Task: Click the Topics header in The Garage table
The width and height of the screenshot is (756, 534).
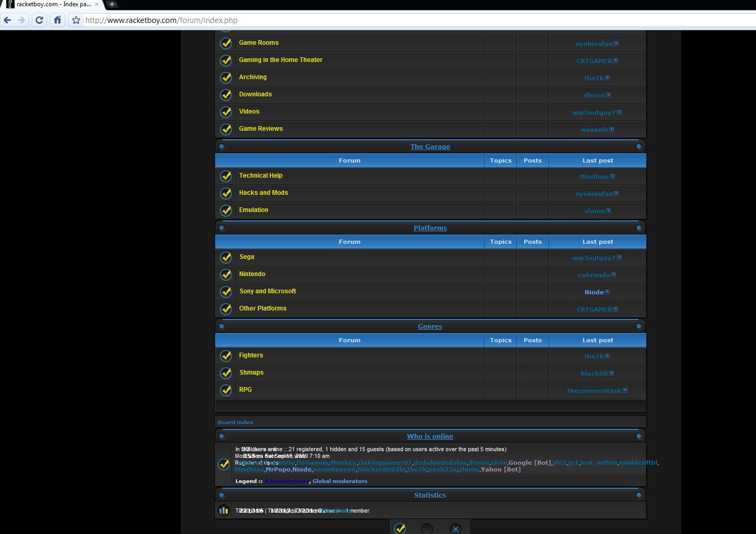Action: click(501, 160)
